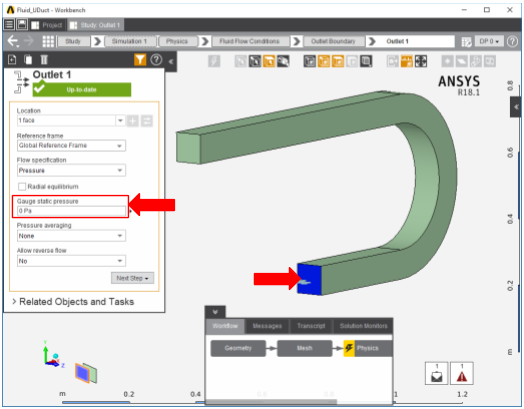This screenshot has height=409, width=524.
Task: Click the greyed point creation icon
Action: [447, 61]
